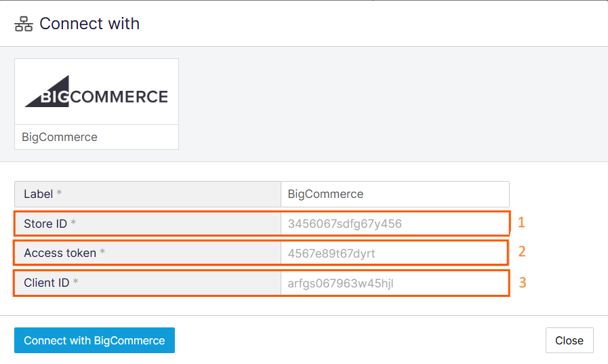Click into the Store ID input field
608x364 pixels.
pyautogui.click(x=394, y=224)
